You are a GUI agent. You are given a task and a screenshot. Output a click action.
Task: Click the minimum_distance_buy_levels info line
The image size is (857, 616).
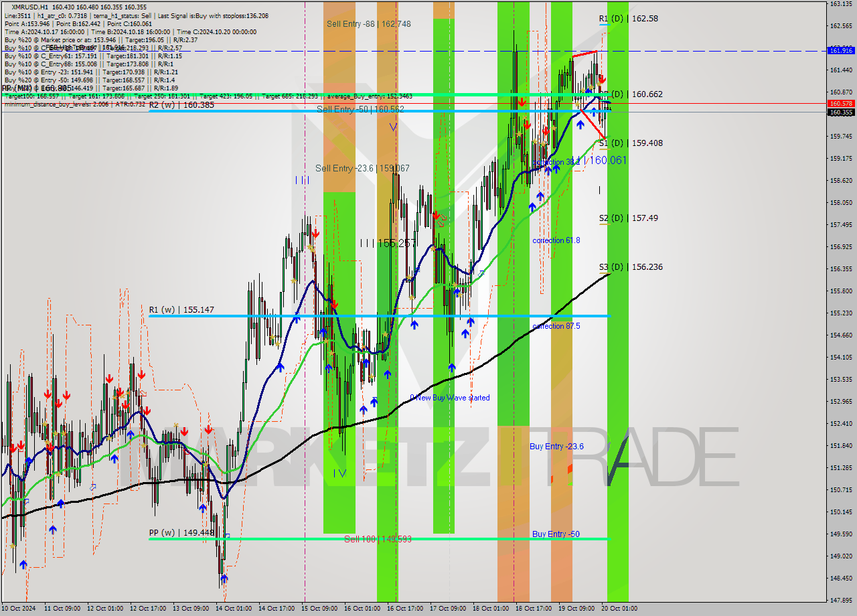74,104
